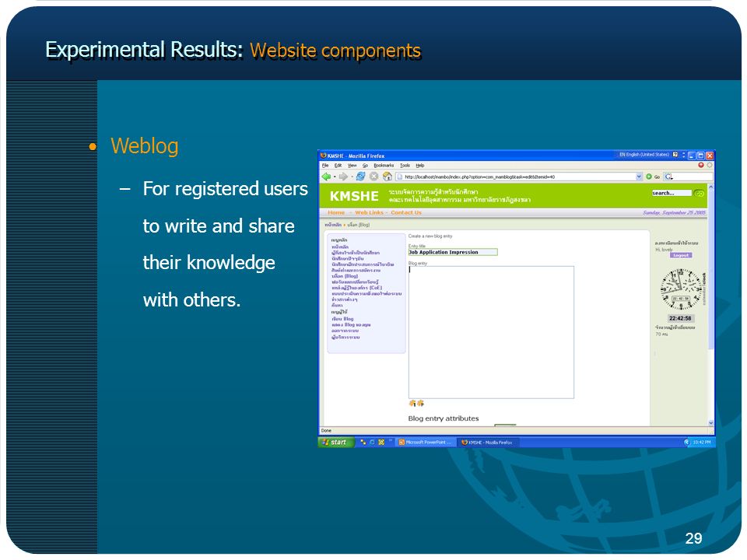Click the green GO button beside site search
The height and width of the screenshot is (560, 747).
pos(700,194)
